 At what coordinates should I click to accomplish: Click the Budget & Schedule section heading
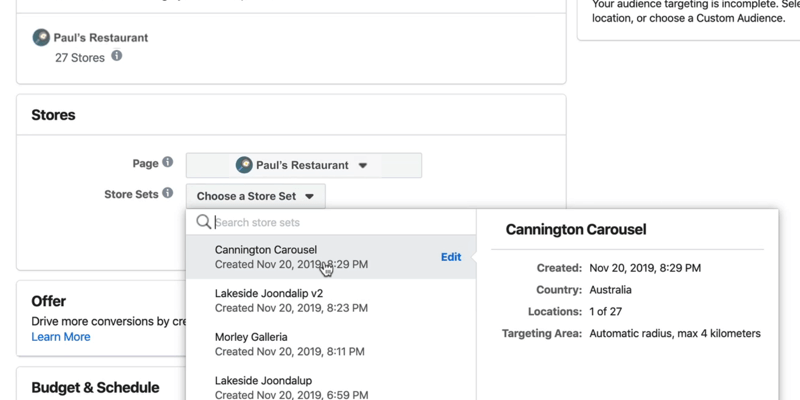pos(95,387)
